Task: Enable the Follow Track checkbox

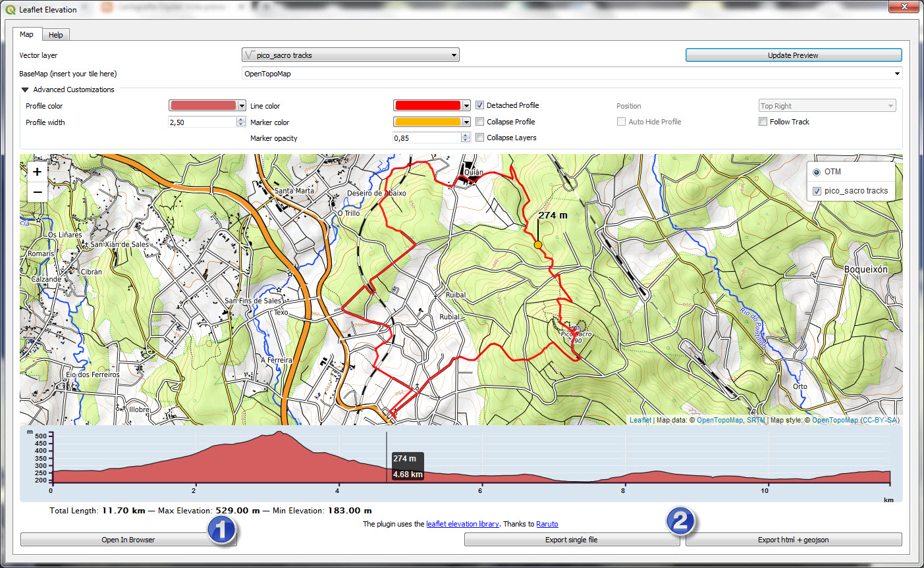Action: tap(763, 122)
